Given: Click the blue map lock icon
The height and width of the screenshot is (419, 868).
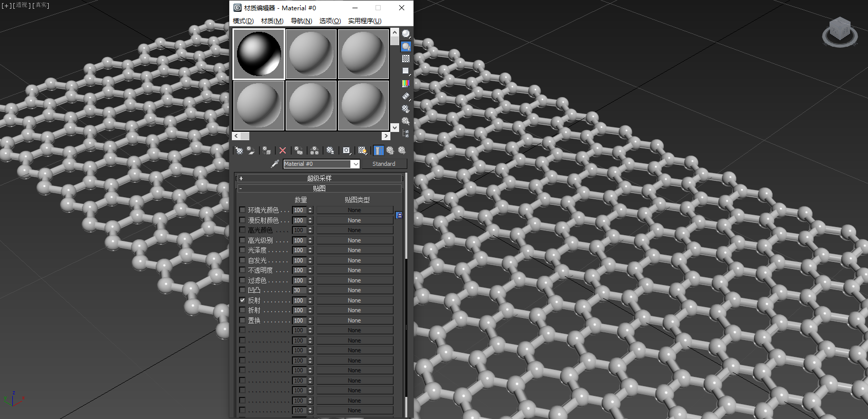Looking at the screenshot, I should pos(399,215).
